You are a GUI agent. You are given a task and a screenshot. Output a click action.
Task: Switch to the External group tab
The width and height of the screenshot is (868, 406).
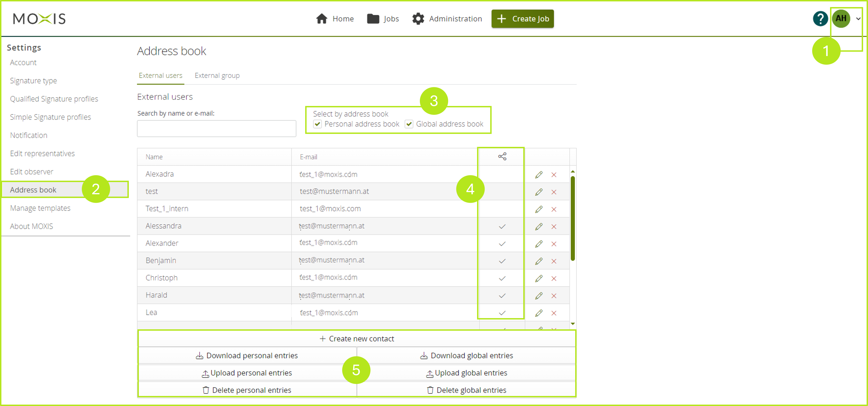point(217,75)
